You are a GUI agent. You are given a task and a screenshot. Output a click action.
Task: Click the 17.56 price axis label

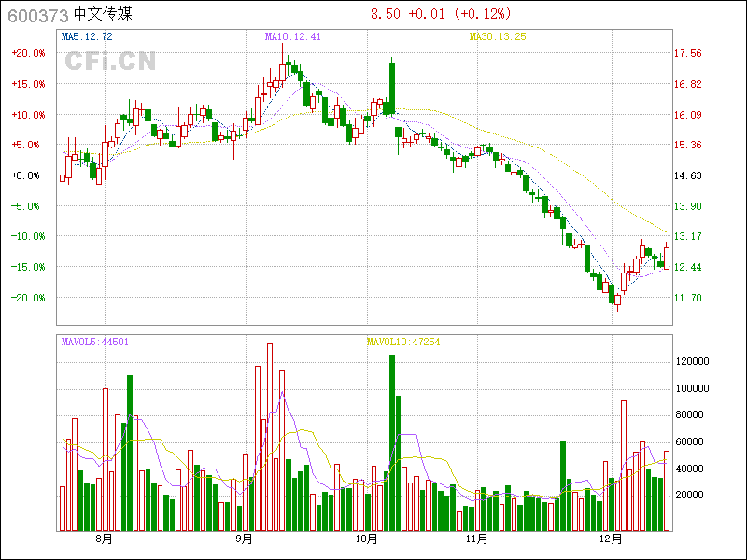(689, 54)
